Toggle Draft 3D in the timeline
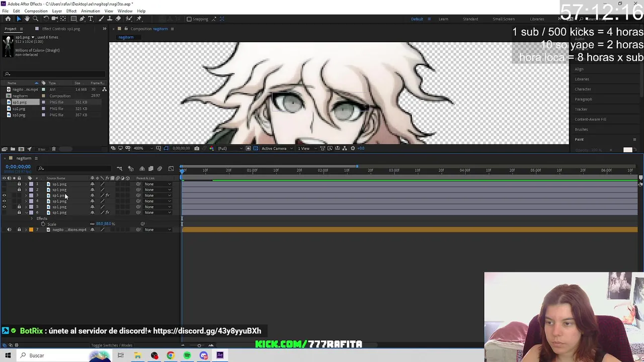Viewport: 644px width, 362px height. click(131, 169)
